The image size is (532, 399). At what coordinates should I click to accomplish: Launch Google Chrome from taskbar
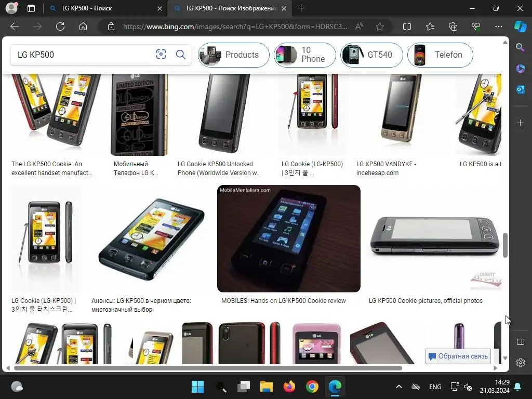coord(312,387)
